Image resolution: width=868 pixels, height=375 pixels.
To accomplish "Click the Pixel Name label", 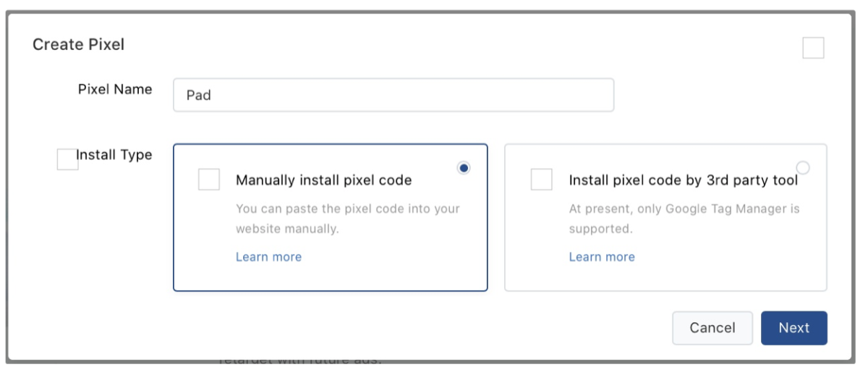I will (x=115, y=89).
